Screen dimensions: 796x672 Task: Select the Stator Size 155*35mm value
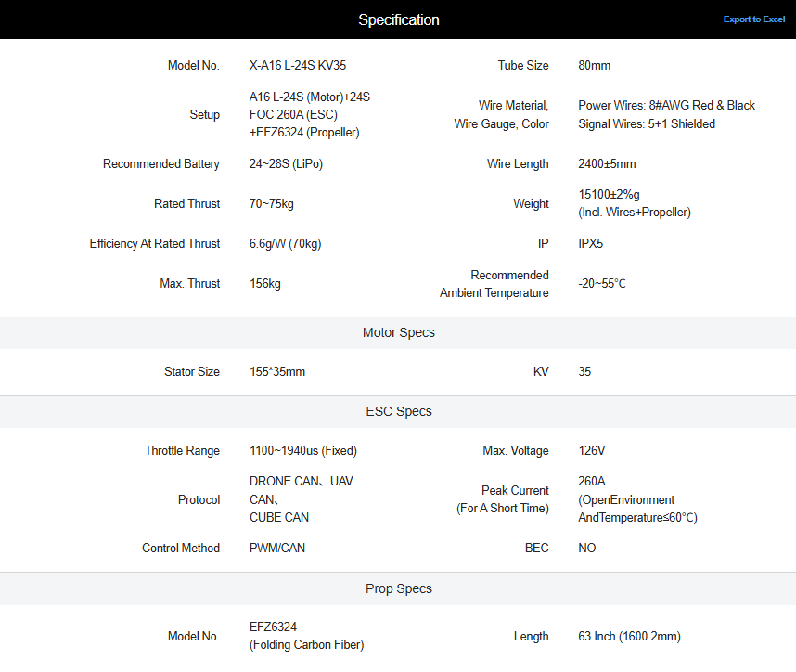[x=277, y=372]
